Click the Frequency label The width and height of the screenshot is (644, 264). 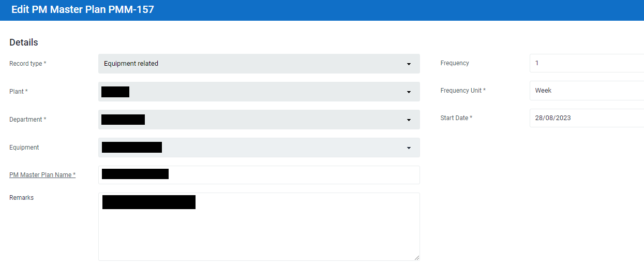(x=455, y=63)
